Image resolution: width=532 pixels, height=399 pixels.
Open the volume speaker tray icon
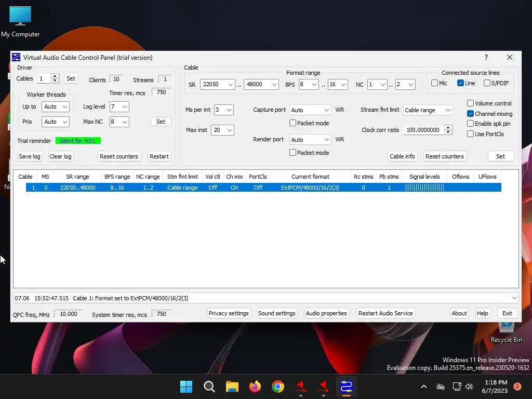tap(469, 387)
